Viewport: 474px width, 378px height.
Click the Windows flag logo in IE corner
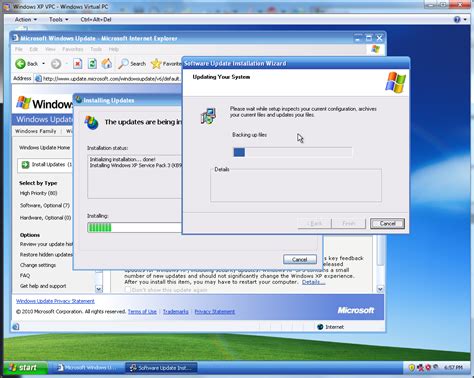click(376, 49)
